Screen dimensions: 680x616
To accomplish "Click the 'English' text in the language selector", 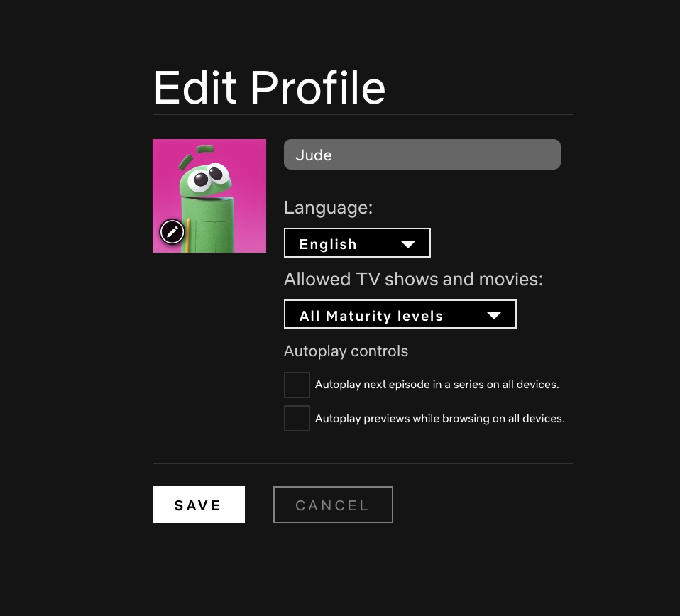I will [x=328, y=244].
